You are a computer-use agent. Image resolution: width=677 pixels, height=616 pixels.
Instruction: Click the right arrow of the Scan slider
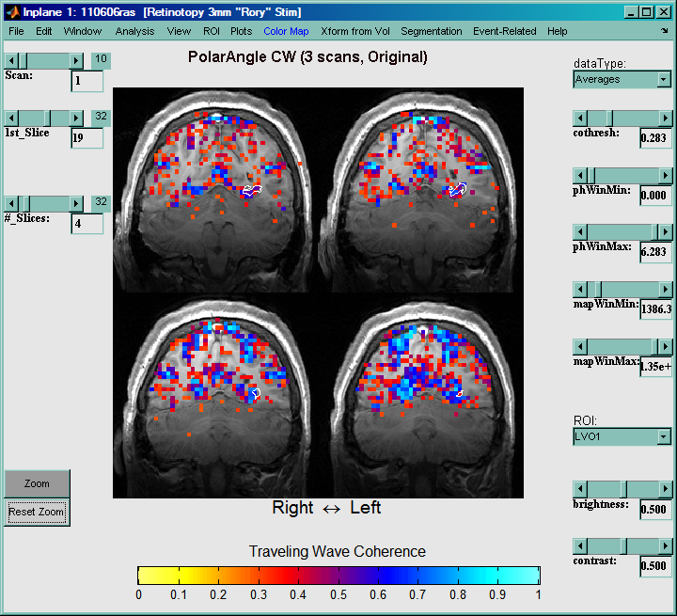(x=77, y=61)
